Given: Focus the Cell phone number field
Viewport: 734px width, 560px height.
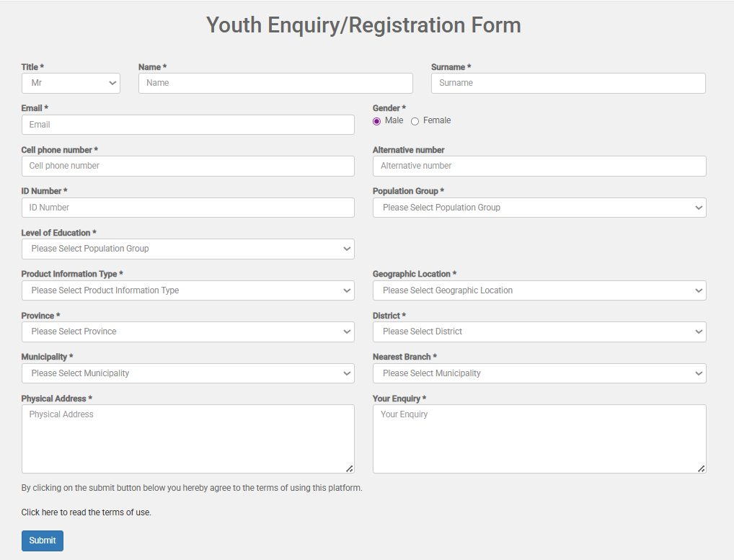Looking at the screenshot, I should tap(187, 166).
